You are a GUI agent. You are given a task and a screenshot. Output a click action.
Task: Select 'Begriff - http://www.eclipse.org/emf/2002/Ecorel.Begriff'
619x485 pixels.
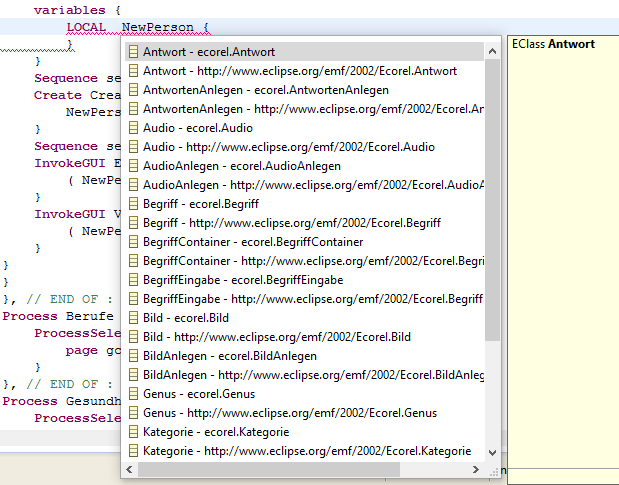click(304, 223)
